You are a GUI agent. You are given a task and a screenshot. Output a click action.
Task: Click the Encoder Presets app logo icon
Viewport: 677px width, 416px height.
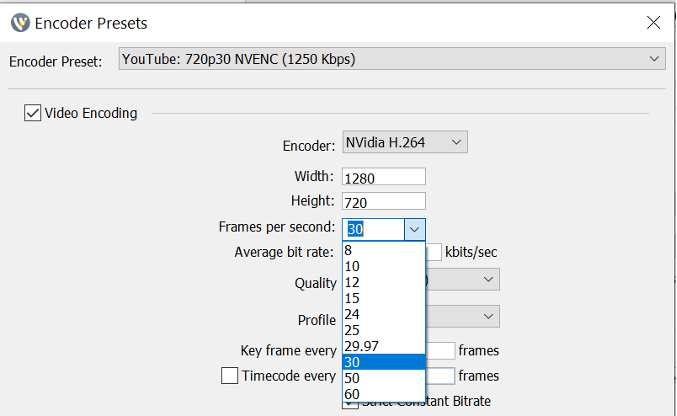20,23
